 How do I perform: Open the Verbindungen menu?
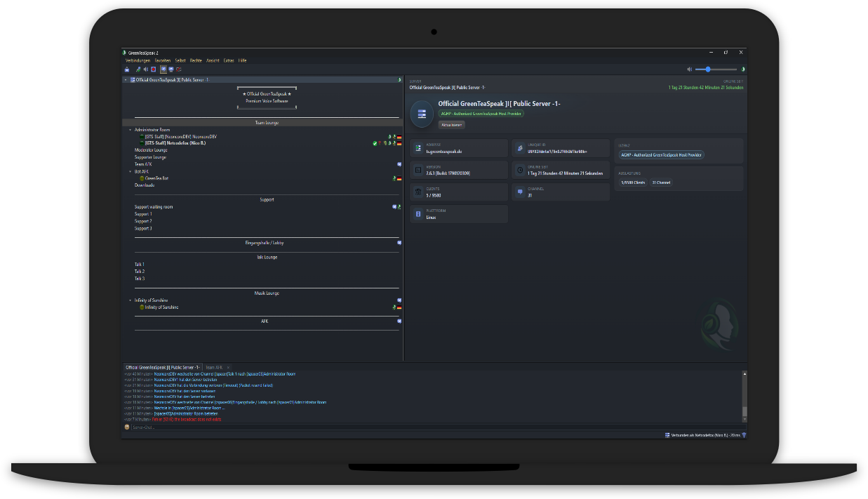[x=138, y=61]
